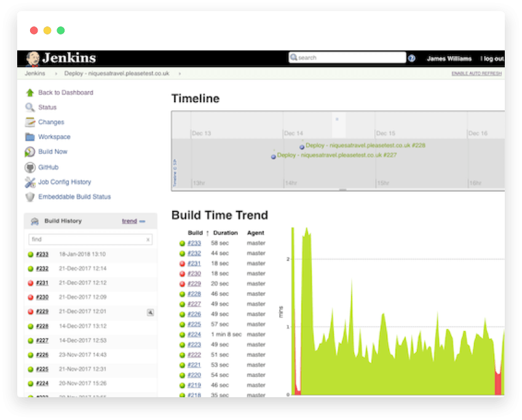Click the green Back to Dashboard arrow icon
522x420 pixels.
(30, 93)
